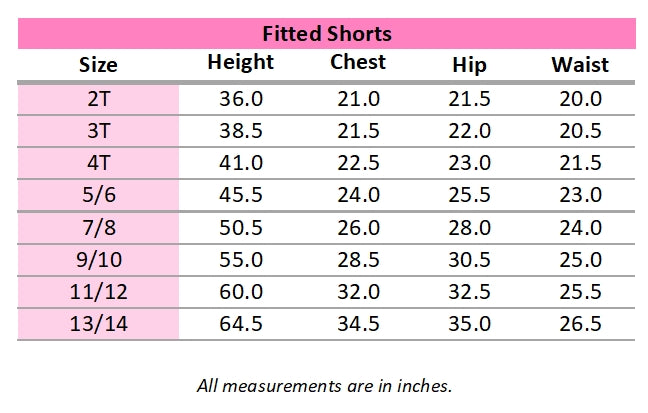The height and width of the screenshot is (413, 648).
Task: Click the 28.5 chest value for 9/10
Action: click(x=358, y=260)
